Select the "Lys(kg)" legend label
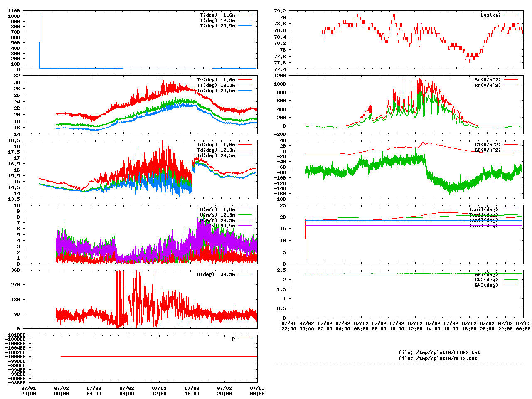This screenshot has height=399, width=532. tap(491, 15)
